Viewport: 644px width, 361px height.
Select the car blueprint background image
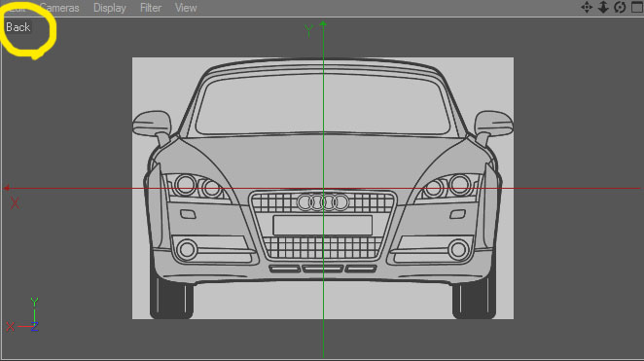point(322,188)
